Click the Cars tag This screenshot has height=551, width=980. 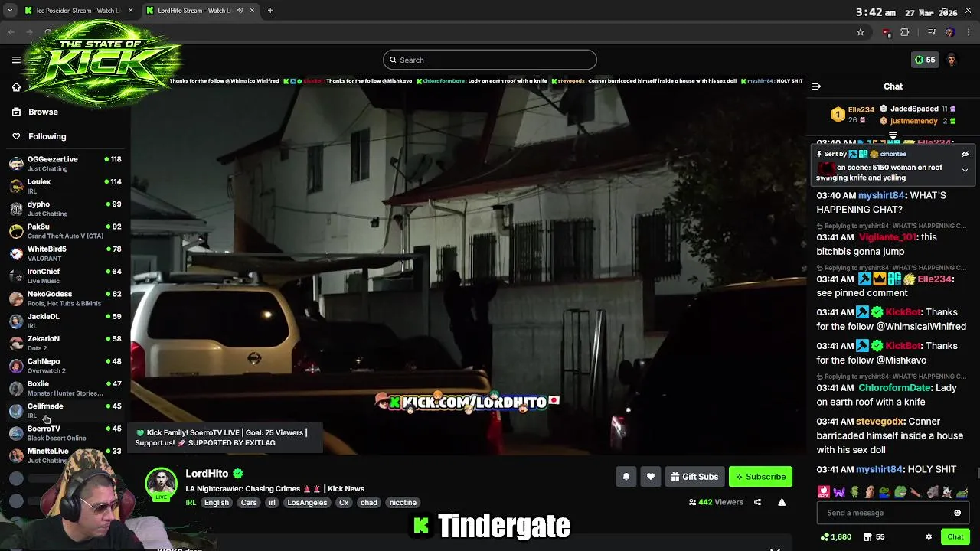[x=249, y=503]
